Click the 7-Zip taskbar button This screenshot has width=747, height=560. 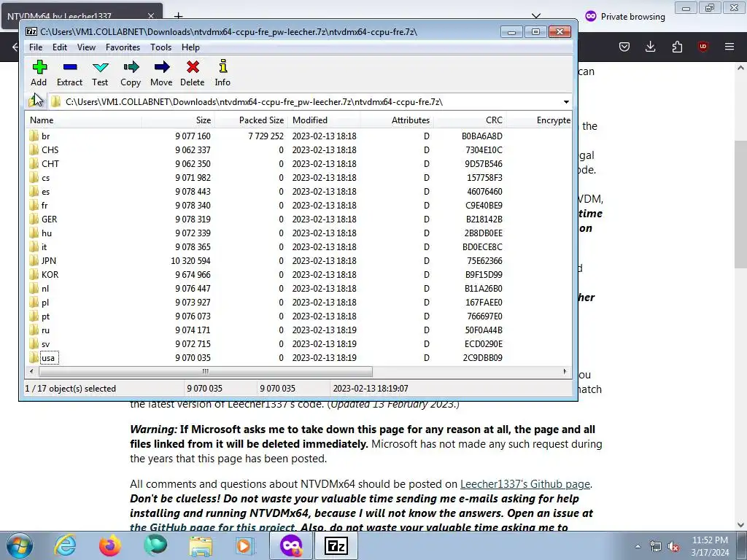336,545
